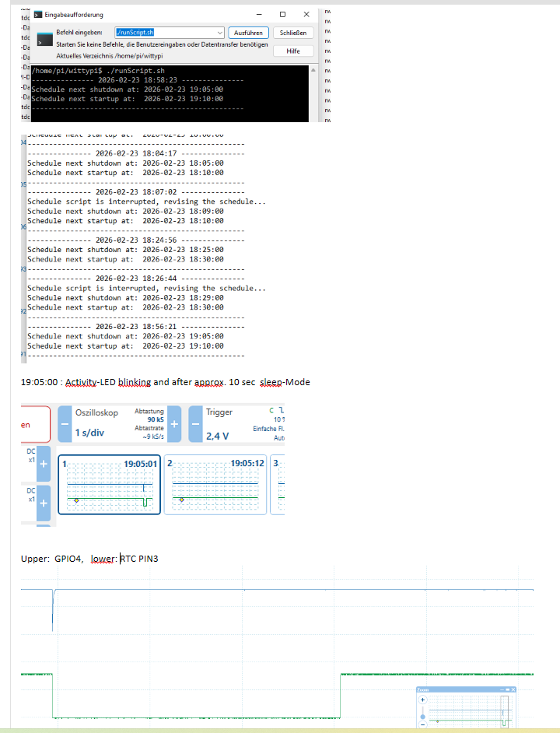Click the terminal output scrollbar up arrow
The width and height of the screenshot is (560, 733).
click(313, 70)
